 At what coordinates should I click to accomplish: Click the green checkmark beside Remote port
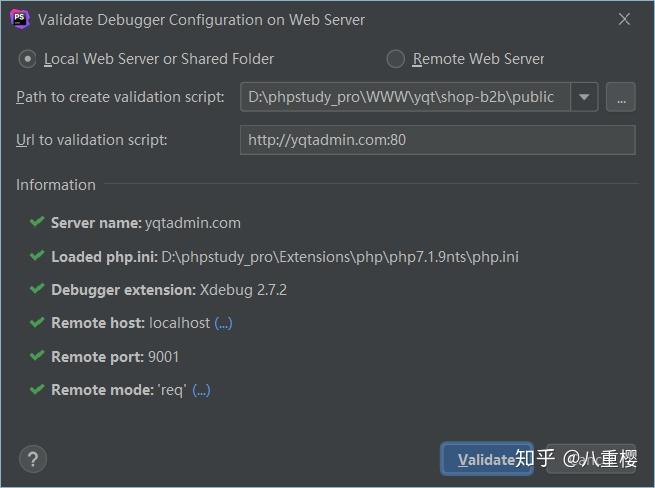tap(37, 356)
